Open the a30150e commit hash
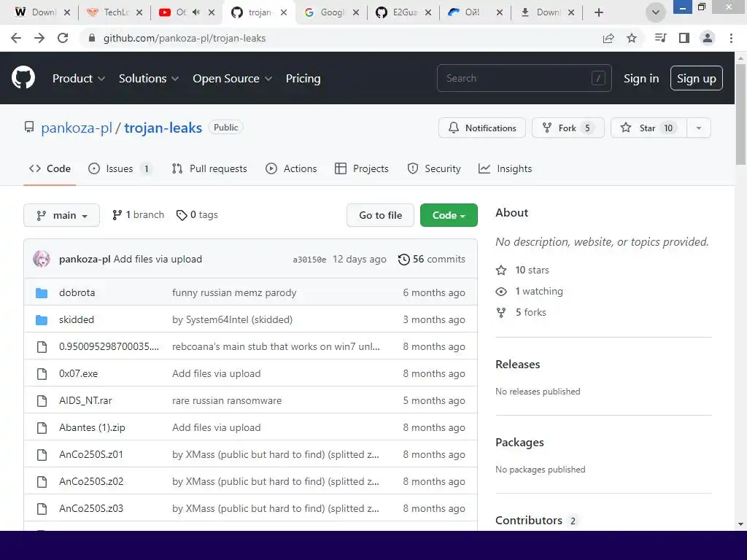Screen dimensions: 747x560 pyautogui.click(x=309, y=260)
